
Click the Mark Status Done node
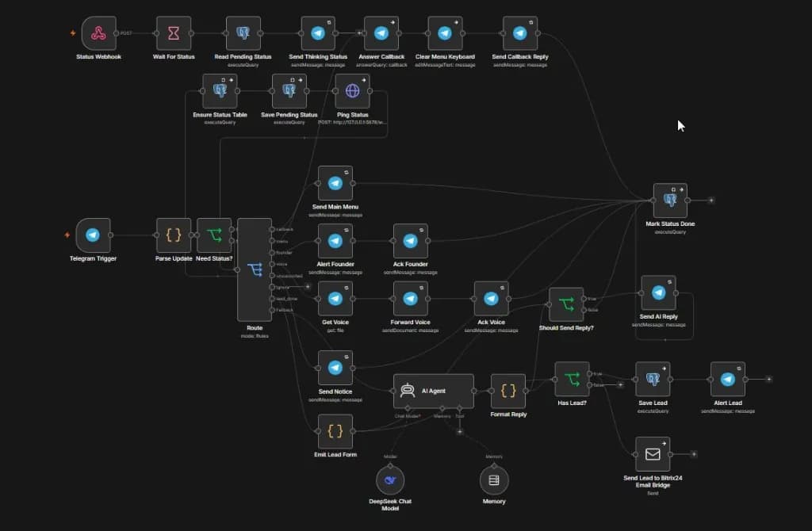(x=670, y=201)
